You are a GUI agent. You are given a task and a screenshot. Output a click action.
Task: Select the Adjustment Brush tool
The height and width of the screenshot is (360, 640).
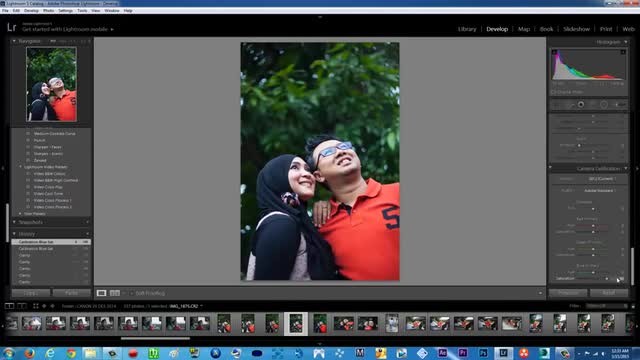tap(620, 105)
